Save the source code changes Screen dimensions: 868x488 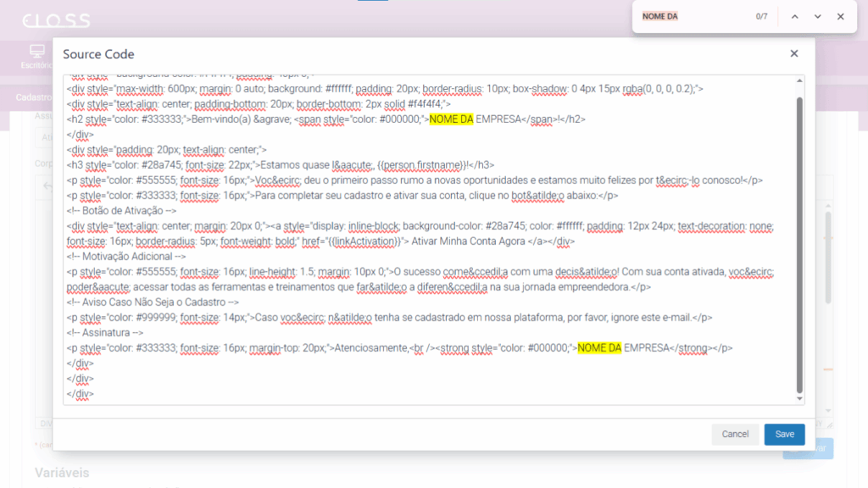784,434
